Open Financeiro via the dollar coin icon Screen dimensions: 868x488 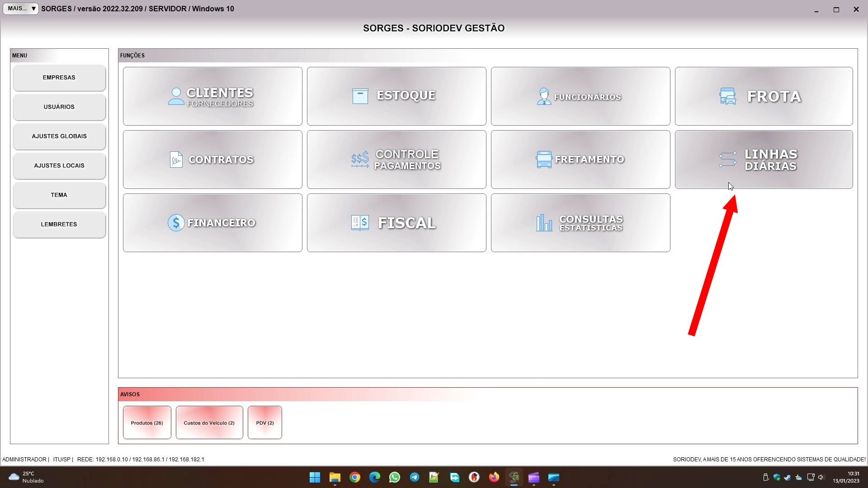[176, 223]
